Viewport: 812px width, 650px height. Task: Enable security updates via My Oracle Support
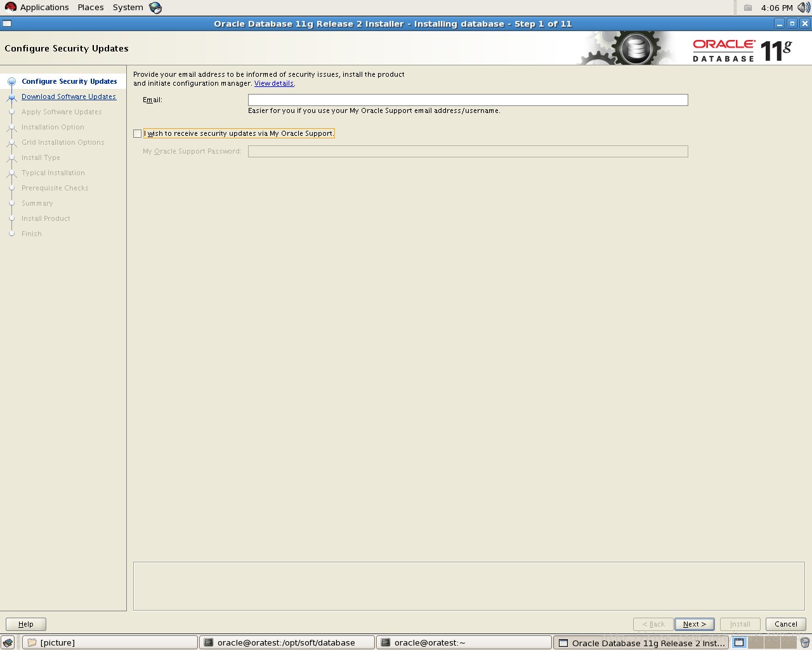(138, 133)
